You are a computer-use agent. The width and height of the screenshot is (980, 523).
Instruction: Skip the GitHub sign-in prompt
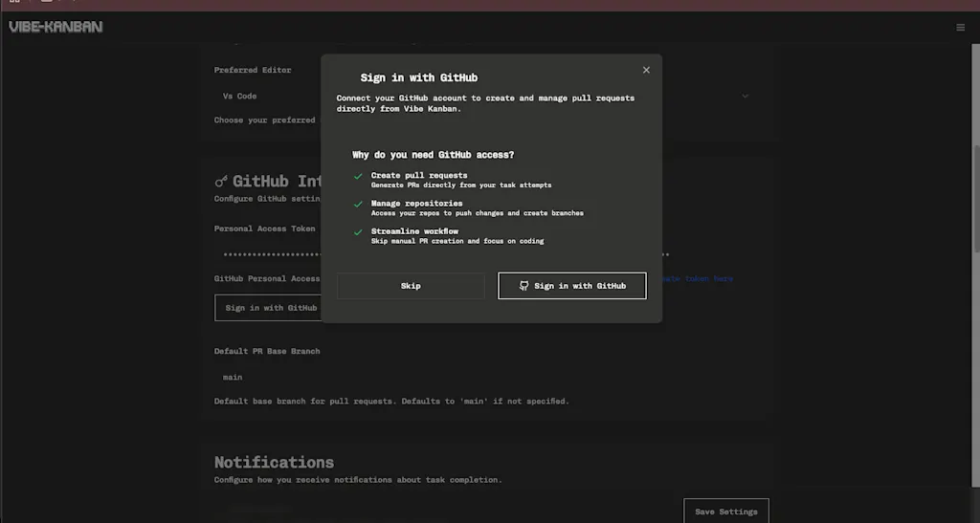(411, 286)
